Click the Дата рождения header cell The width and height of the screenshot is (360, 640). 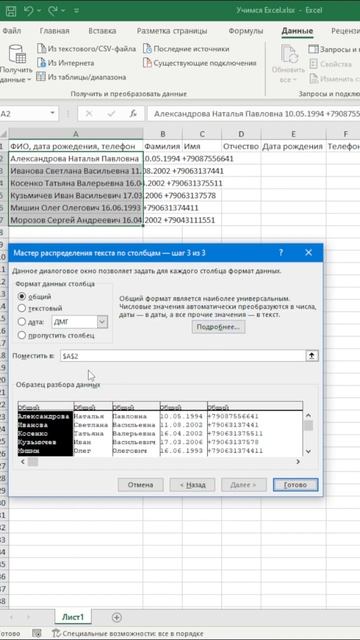293,146
